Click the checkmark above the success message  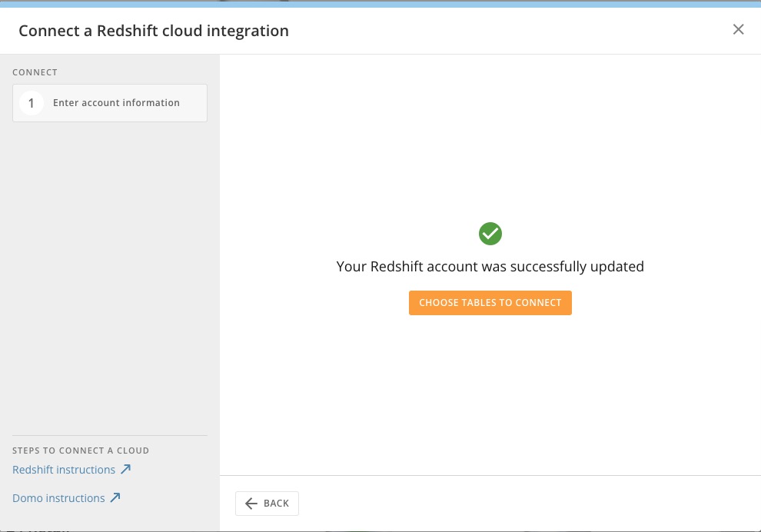(490, 233)
